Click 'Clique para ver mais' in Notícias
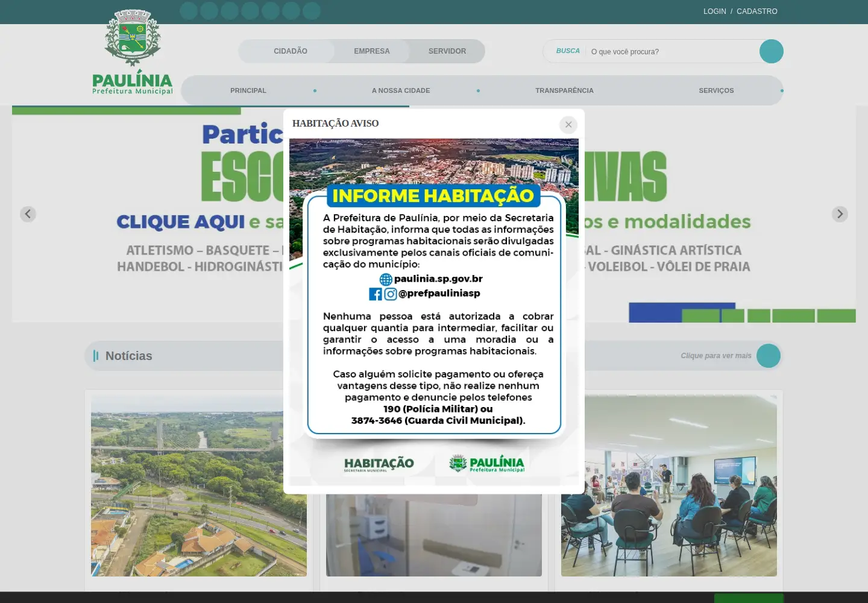The height and width of the screenshot is (603, 868). (716, 356)
